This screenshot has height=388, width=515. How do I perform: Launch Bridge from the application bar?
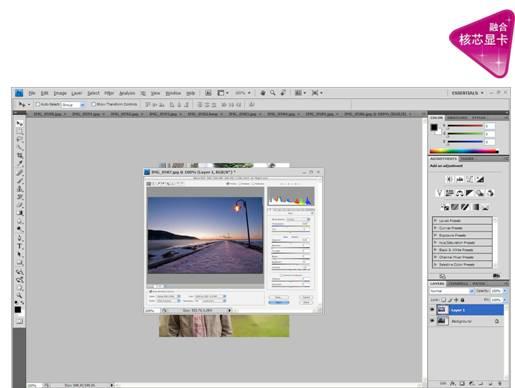(208, 93)
